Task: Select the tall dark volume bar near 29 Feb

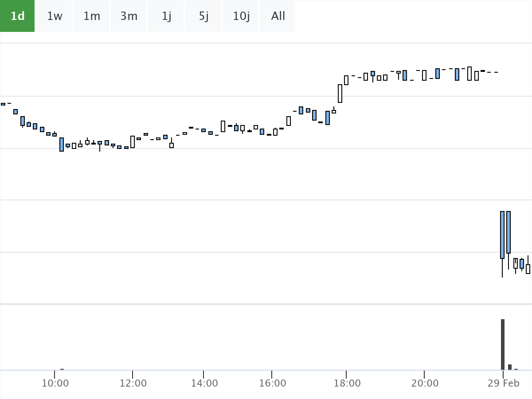Action: (x=503, y=344)
